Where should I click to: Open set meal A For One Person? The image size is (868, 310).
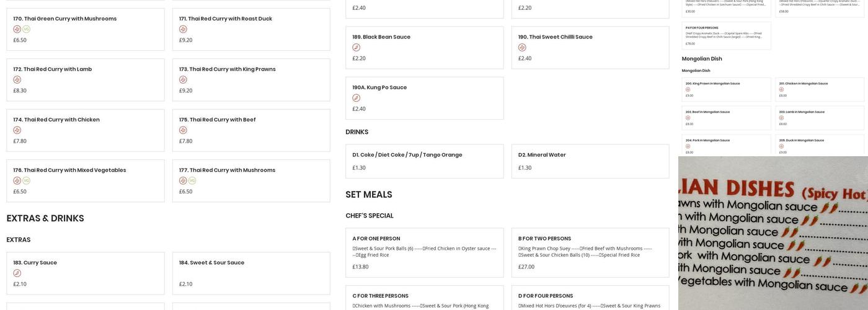[424, 252]
